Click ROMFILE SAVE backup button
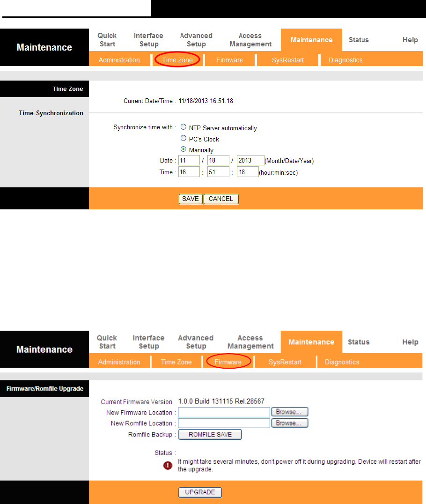 [210, 435]
